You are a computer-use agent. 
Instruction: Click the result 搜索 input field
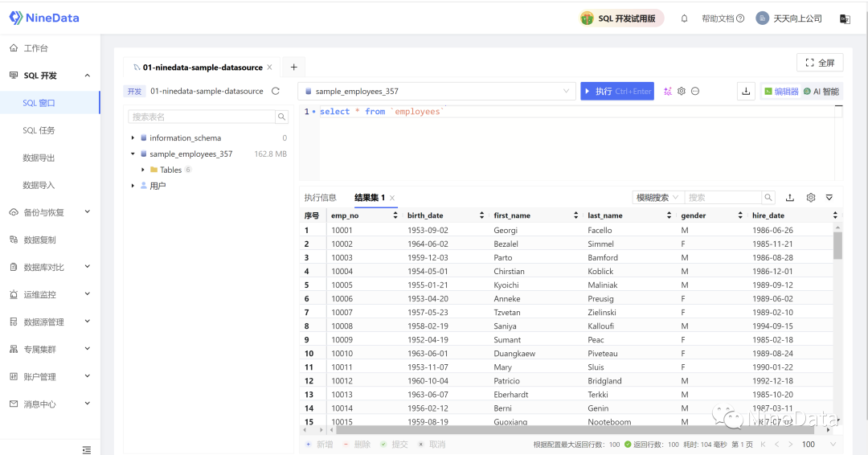pyautogui.click(x=723, y=198)
